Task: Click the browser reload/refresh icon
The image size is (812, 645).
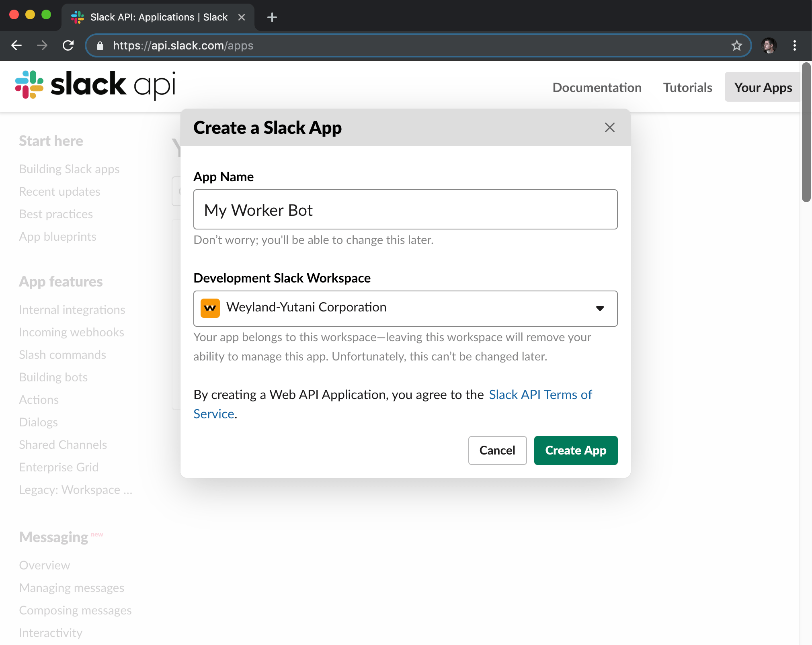Action: 67,45
